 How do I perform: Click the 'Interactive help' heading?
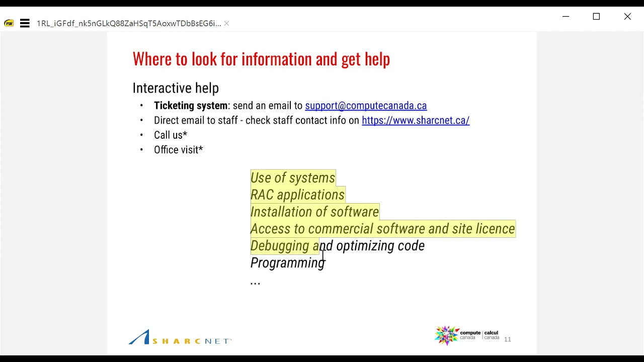(x=175, y=88)
